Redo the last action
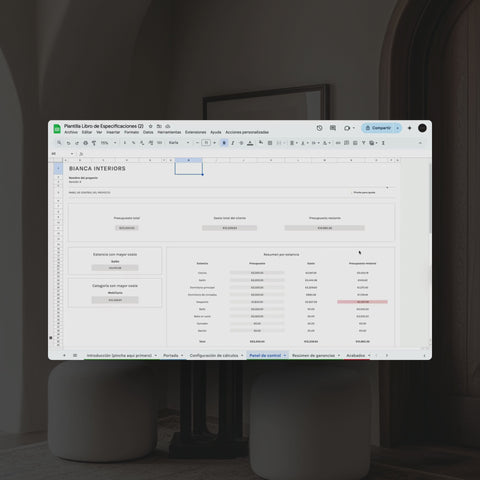The image size is (480, 480). click(x=77, y=143)
